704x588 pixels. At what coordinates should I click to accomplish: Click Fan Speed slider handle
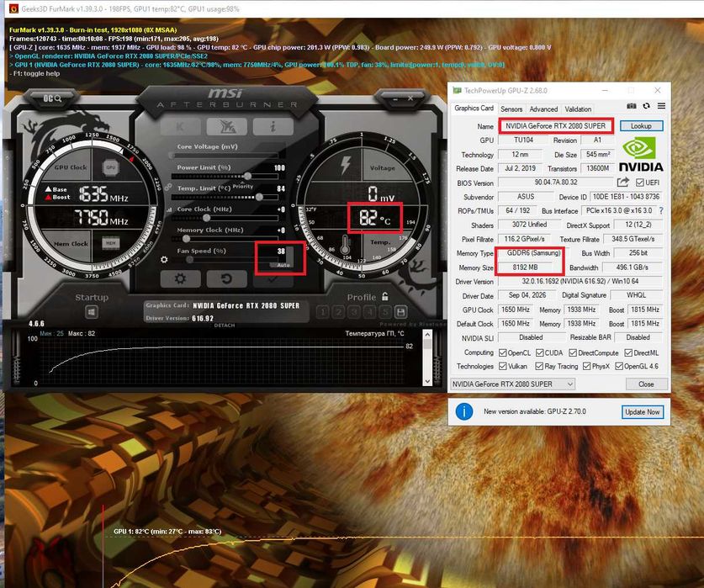pos(190,260)
